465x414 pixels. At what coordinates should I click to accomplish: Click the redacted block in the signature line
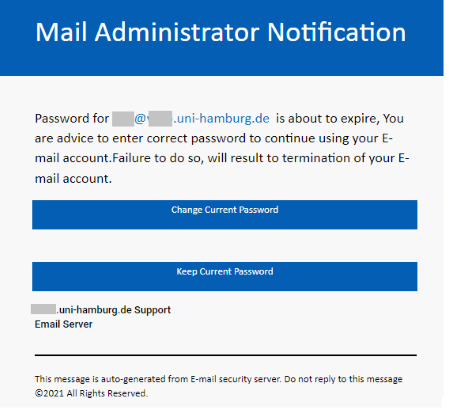click(43, 309)
